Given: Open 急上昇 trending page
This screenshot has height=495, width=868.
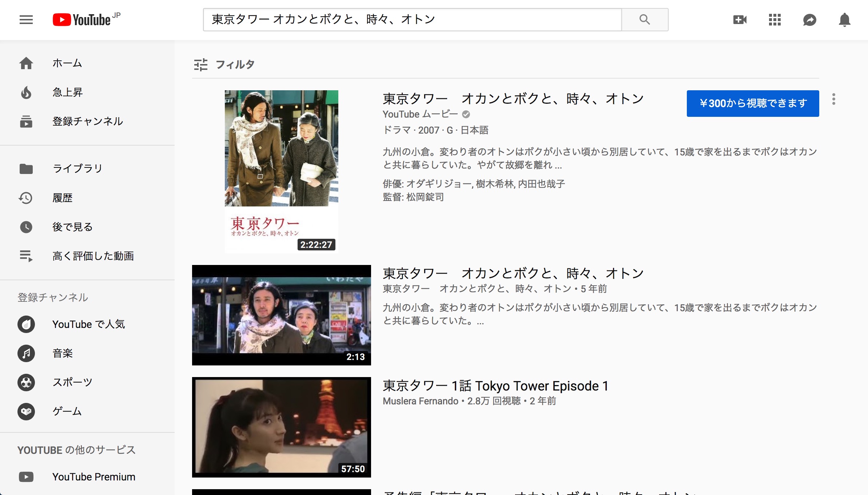Looking at the screenshot, I should click(x=68, y=92).
